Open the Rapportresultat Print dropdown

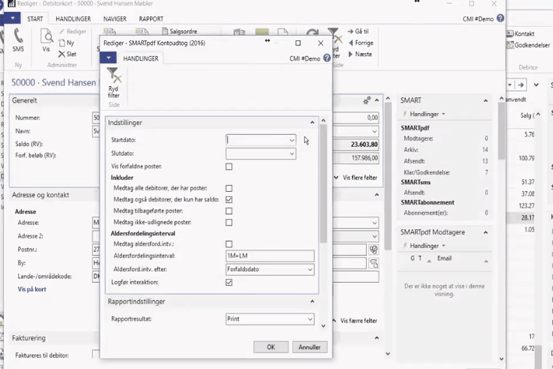[x=310, y=319]
